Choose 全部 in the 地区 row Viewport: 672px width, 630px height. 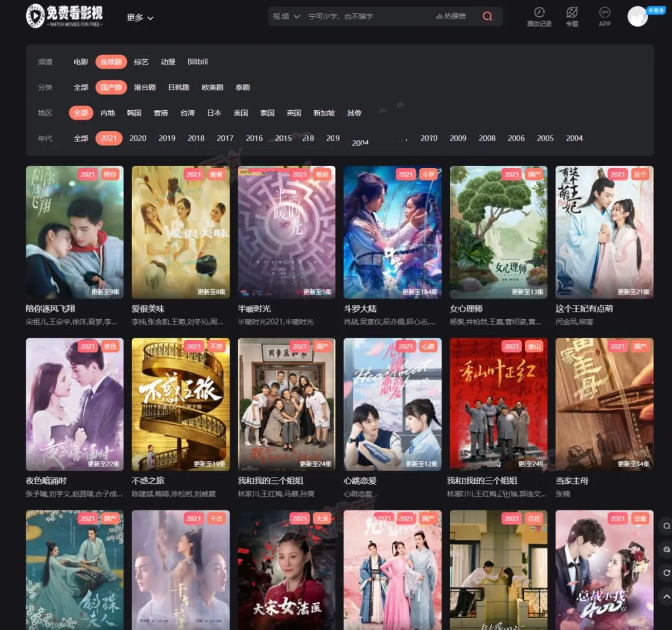pos(80,113)
